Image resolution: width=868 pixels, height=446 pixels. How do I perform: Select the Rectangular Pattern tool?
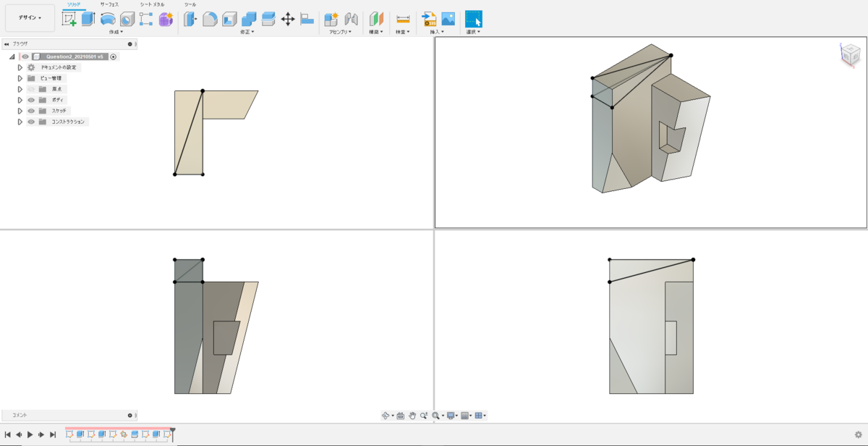[146, 20]
